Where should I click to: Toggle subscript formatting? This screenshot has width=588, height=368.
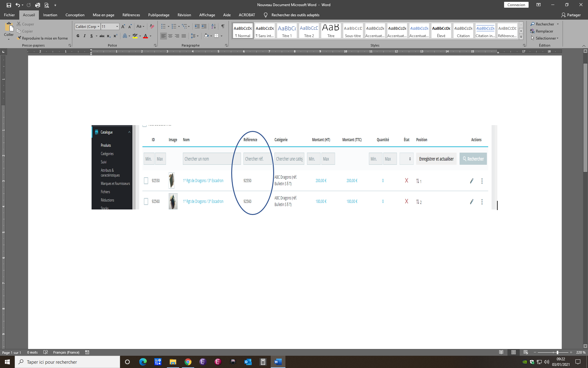point(109,36)
